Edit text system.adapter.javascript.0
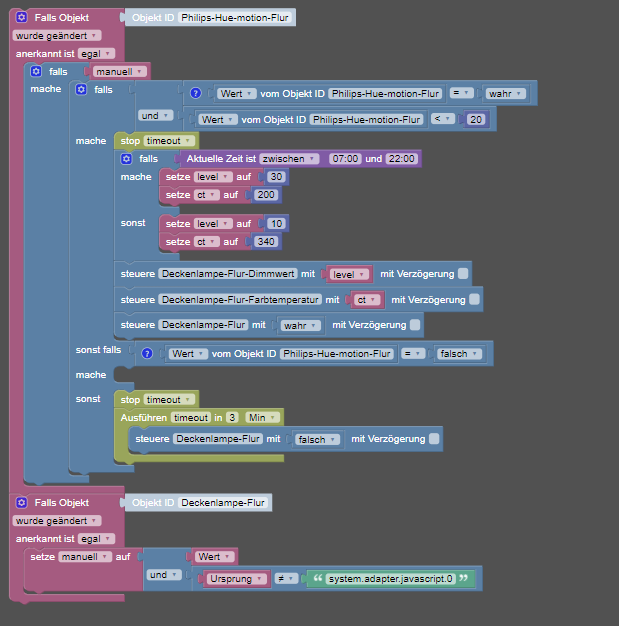Image resolution: width=619 pixels, height=626 pixels. (x=391, y=578)
